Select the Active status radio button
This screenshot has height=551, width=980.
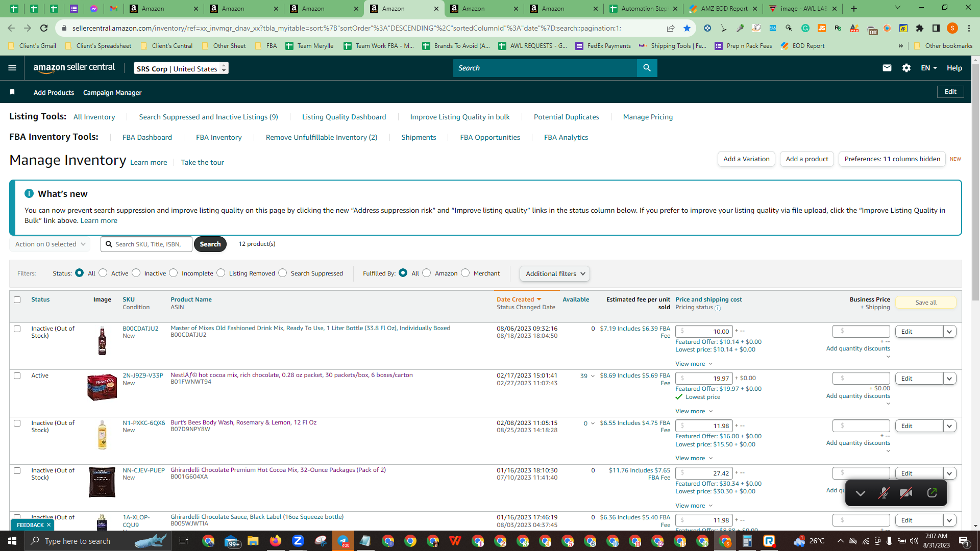103,273
